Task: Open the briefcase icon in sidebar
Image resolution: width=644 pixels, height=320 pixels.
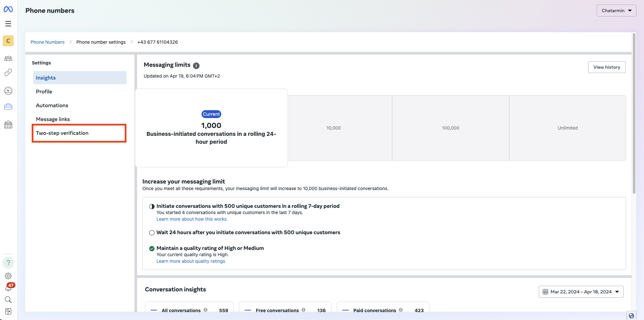Action: pos(8,107)
